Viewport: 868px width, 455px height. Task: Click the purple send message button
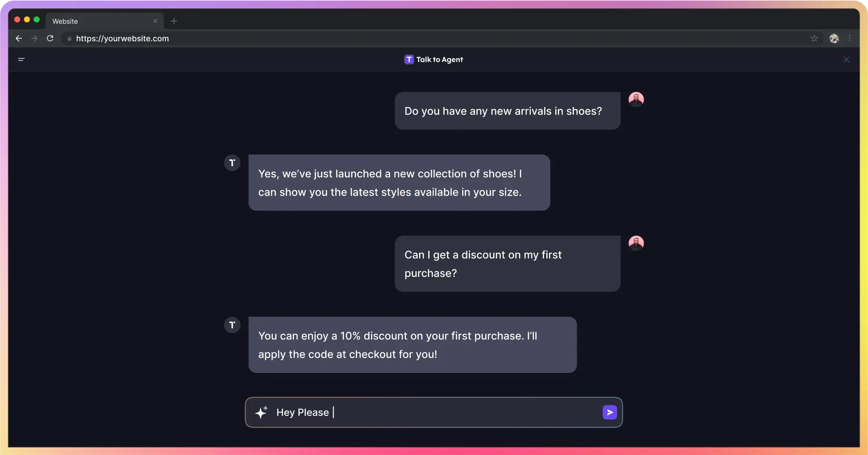pyautogui.click(x=610, y=412)
